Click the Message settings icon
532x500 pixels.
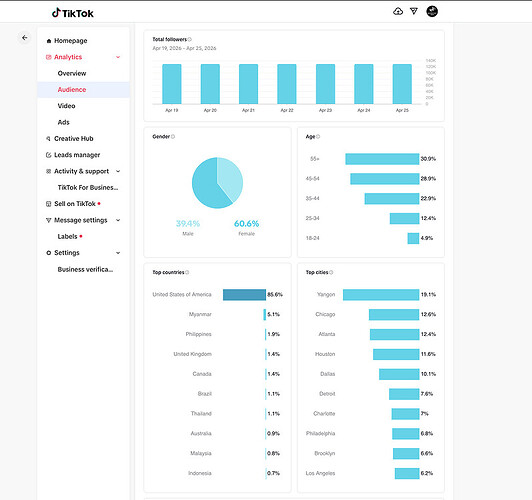[x=49, y=220]
